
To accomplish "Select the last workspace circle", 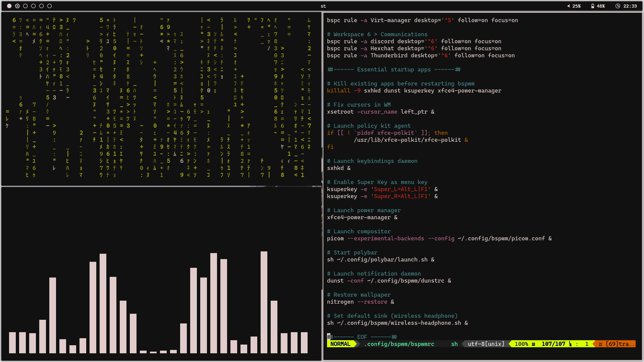I will click(49, 6).
